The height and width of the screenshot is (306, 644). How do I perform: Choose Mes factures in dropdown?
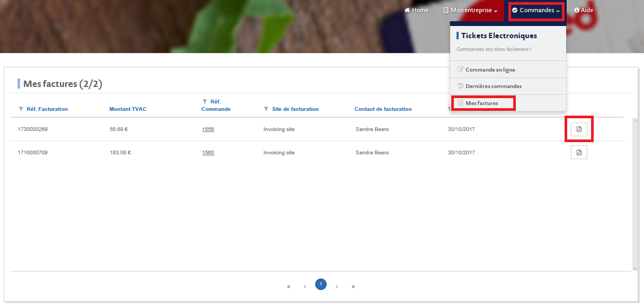tap(481, 103)
